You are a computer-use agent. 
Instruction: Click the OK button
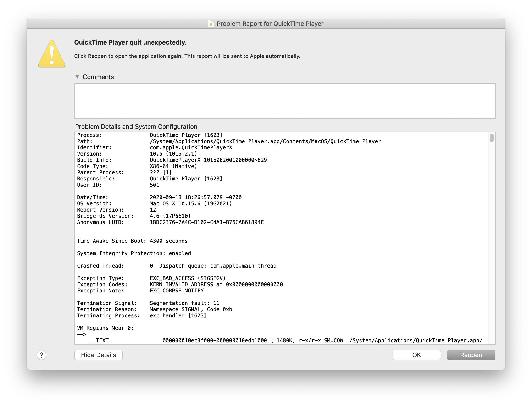tap(416, 355)
